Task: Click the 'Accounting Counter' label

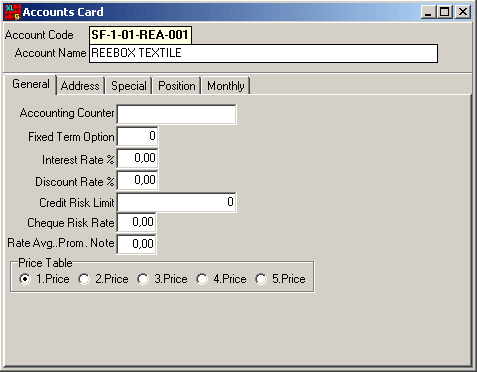Action: coord(67,113)
